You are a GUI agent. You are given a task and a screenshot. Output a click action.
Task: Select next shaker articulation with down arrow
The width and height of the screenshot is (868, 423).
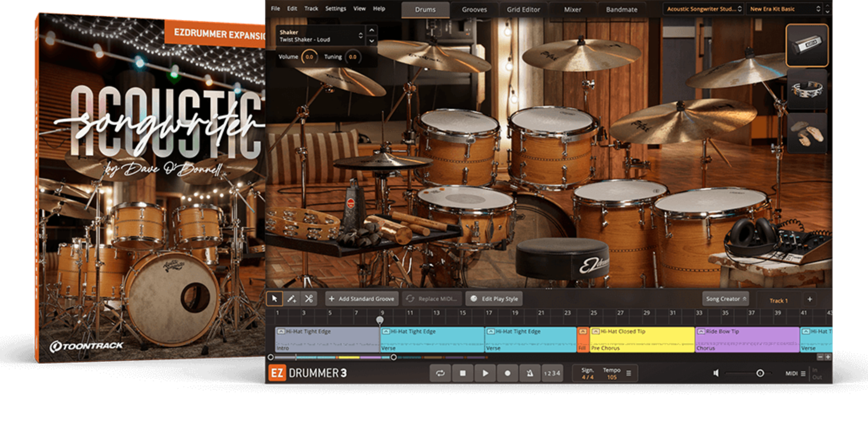coord(371,41)
